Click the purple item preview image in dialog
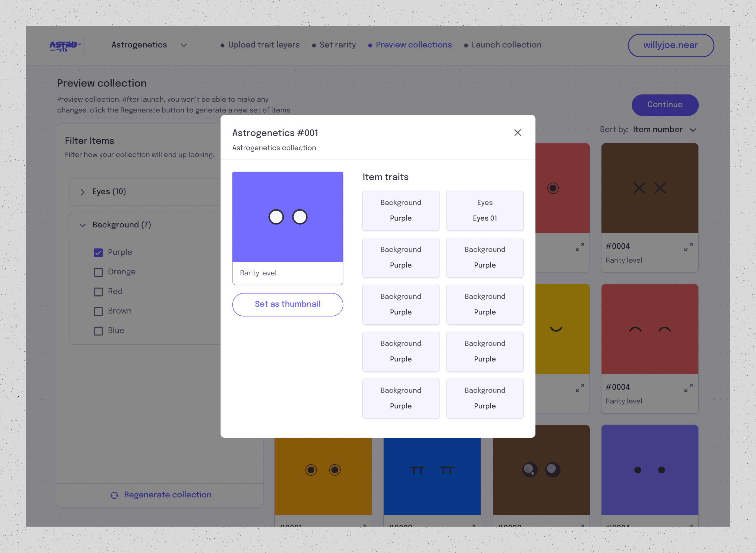This screenshot has height=553, width=756. coord(288,217)
